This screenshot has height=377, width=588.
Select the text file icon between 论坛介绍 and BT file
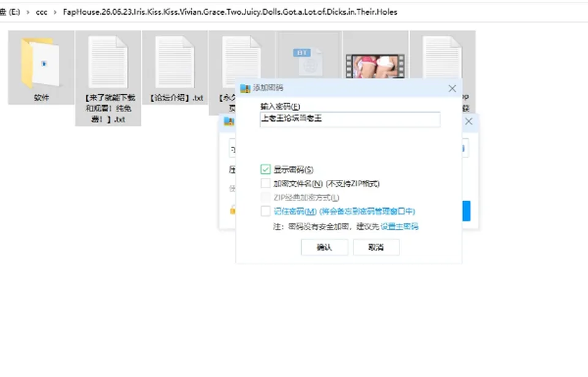tap(241, 58)
